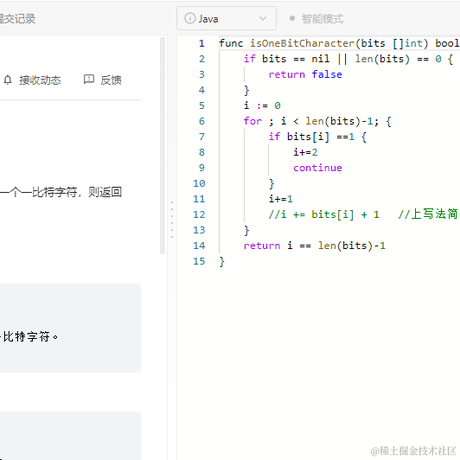Viewport: 460px width, 460px height.
Task: Click the 'i+=2' statement
Action: tap(305, 152)
